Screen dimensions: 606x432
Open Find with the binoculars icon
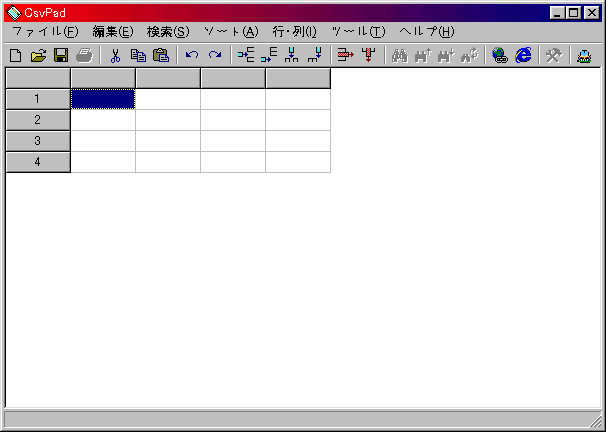point(400,55)
